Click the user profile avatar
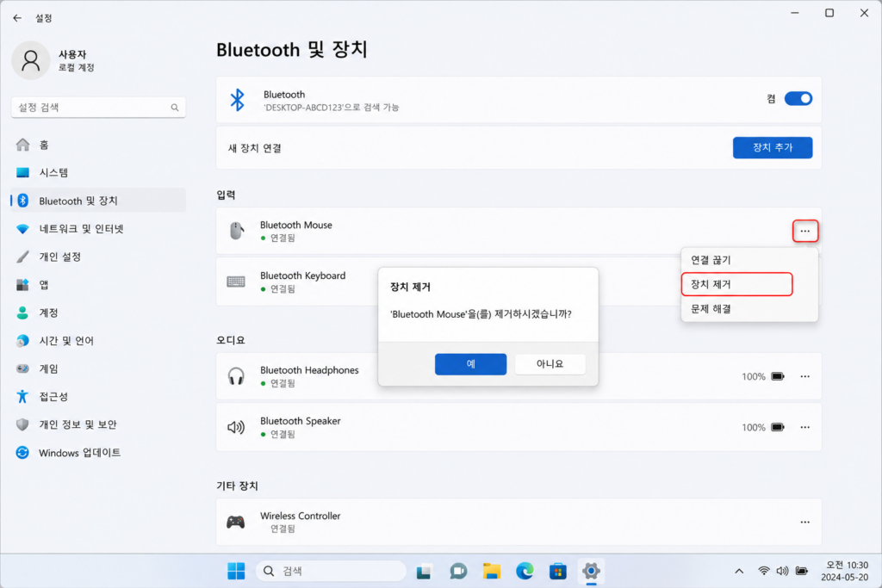The width and height of the screenshot is (882, 588). [31, 60]
